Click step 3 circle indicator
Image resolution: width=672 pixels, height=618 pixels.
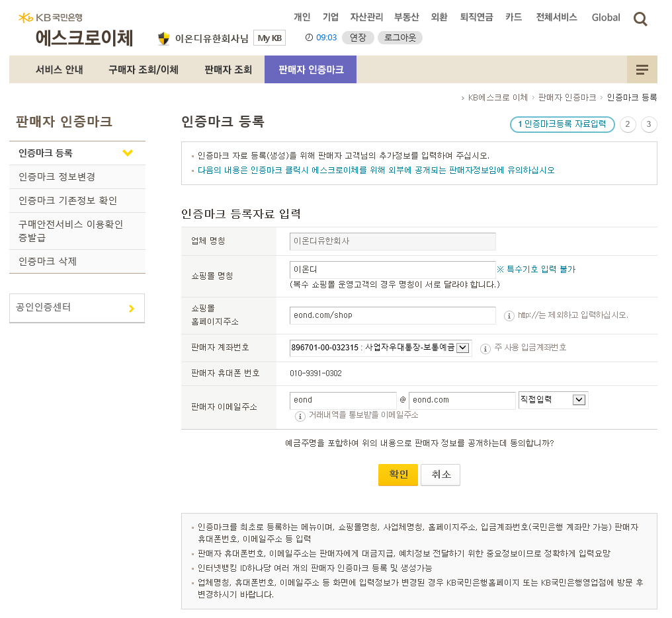click(649, 124)
